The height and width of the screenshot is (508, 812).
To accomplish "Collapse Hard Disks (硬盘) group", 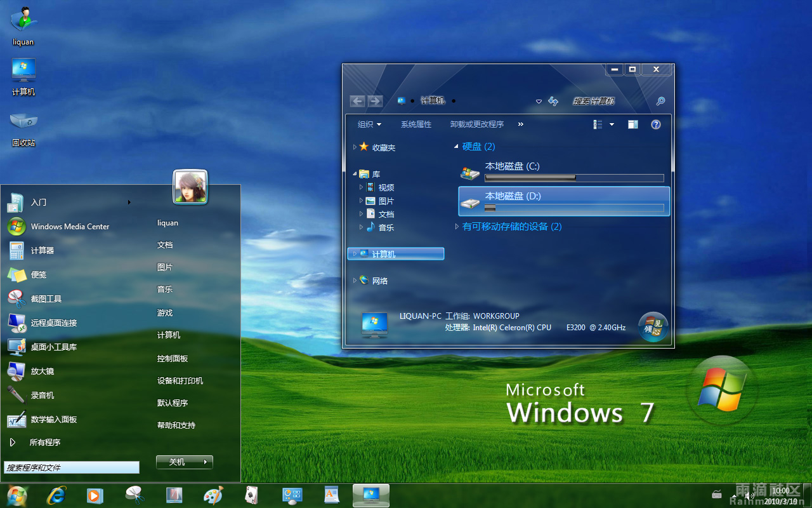I will [456, 147].
